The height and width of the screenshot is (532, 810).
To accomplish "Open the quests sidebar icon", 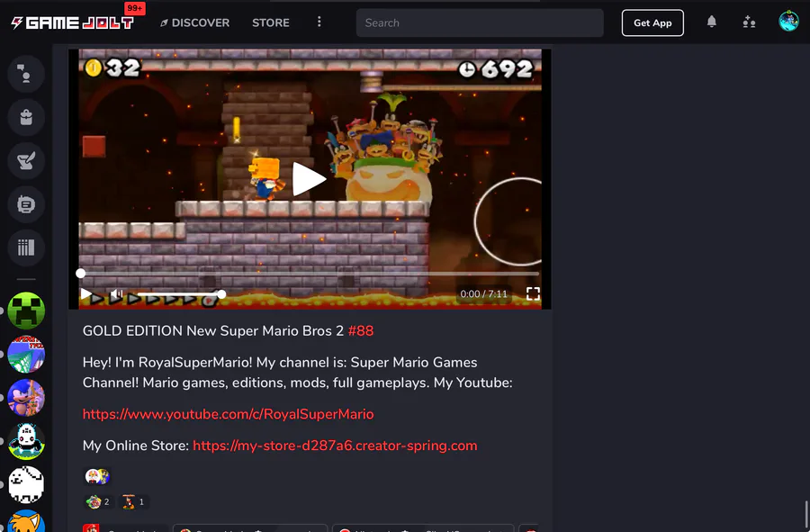I will click(26, 160).
